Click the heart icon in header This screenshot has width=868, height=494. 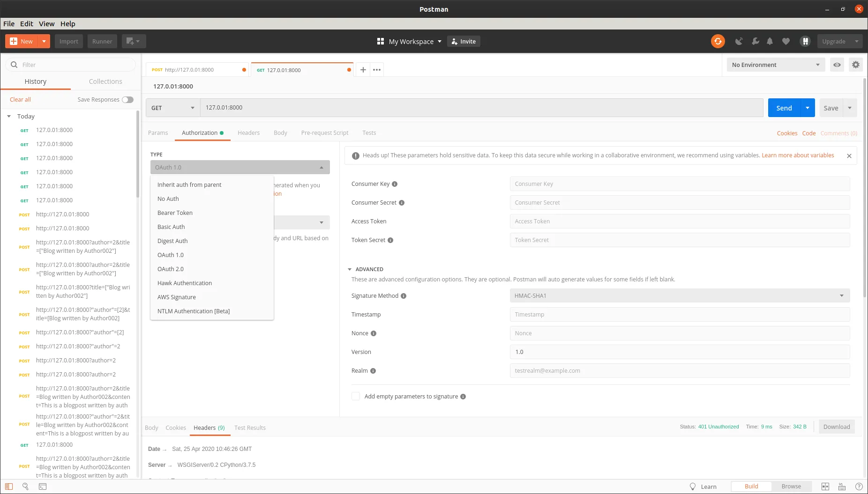(786, 41)
